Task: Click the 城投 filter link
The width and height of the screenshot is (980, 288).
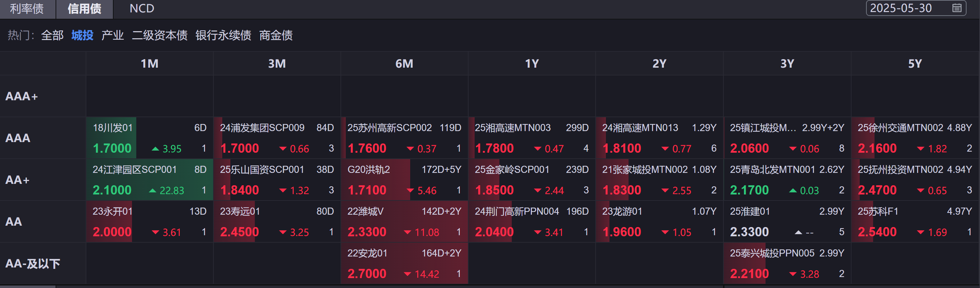Action: point(82,35)
